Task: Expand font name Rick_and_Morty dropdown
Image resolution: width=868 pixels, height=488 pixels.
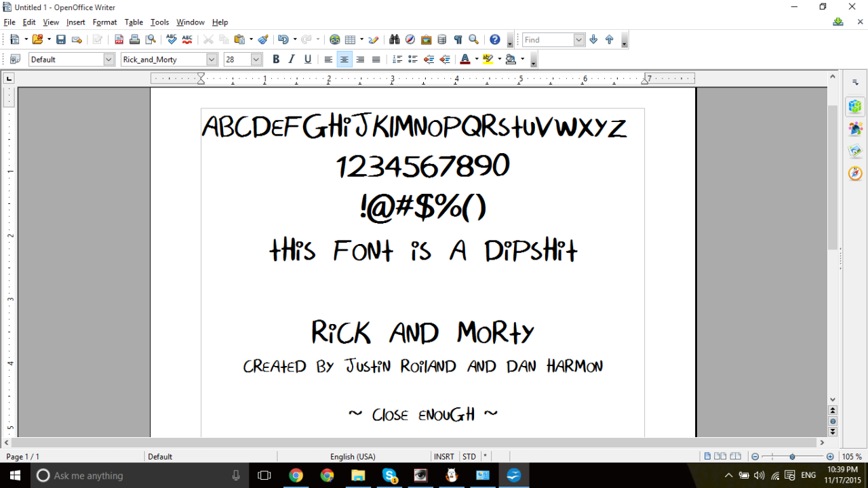Action: coord(212,60)
